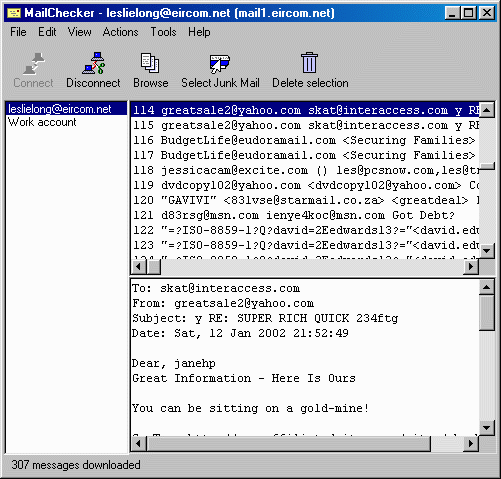Click the 'Dear, janehp' line
Image resolution: width=501 pixels, height=479 pixels.
tap(174, 363)
